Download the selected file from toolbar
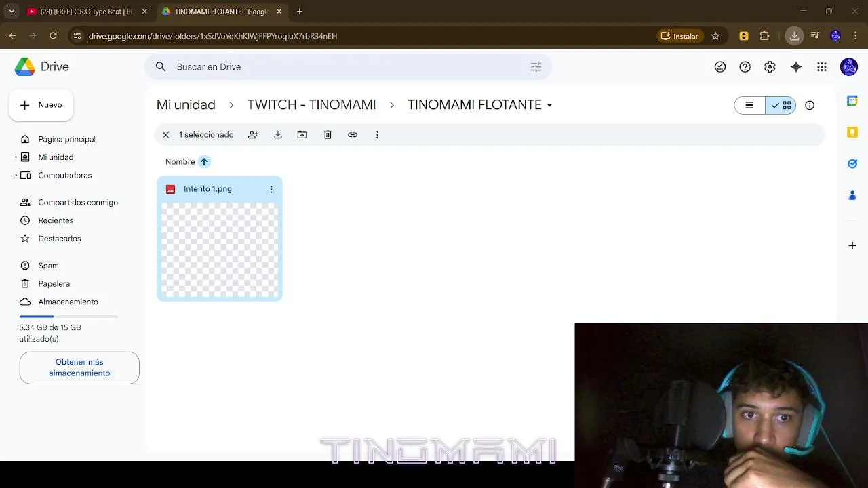The height and width of the screenshot is (488, 868). coord(278,135)
